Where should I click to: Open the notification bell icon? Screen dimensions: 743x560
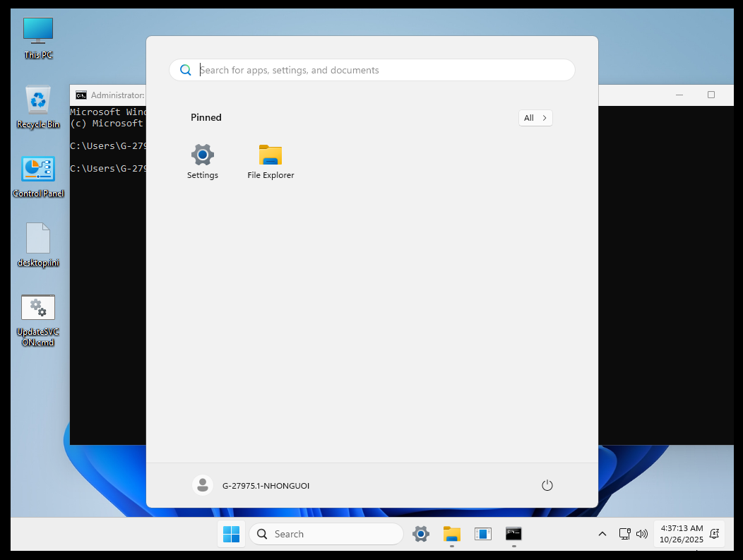click(714, 534)
